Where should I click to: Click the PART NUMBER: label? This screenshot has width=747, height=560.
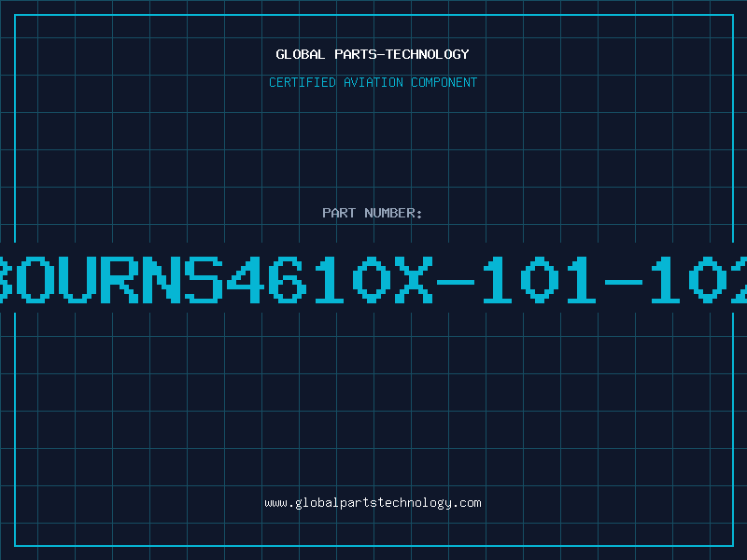click(373, 213)
